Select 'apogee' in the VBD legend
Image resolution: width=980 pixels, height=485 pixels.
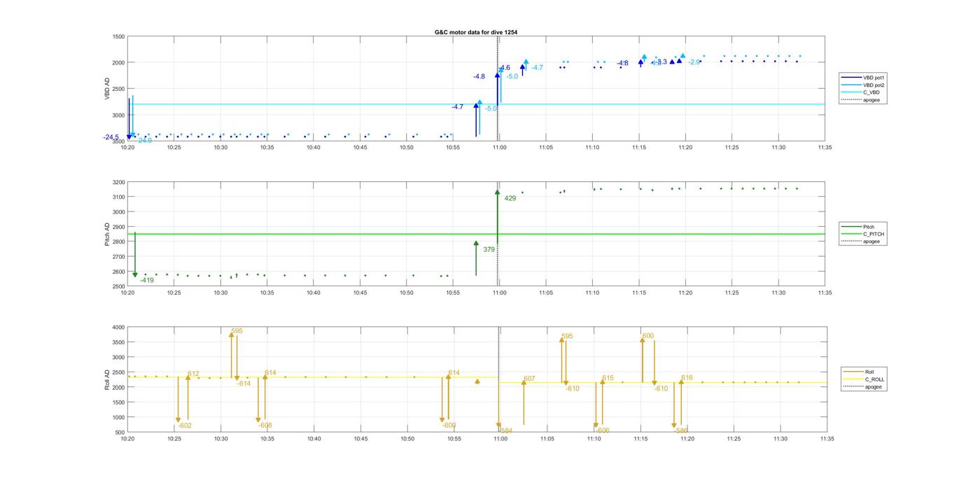click(872, 100)
